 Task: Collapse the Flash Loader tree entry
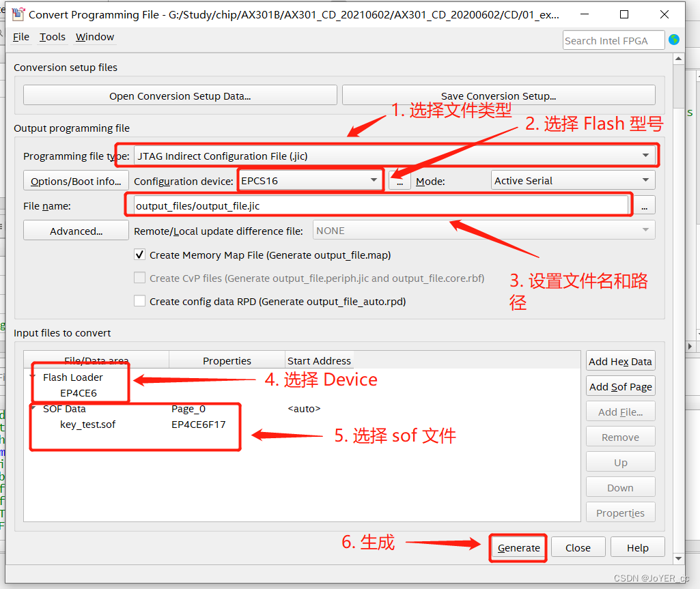(x=32, y=377)
